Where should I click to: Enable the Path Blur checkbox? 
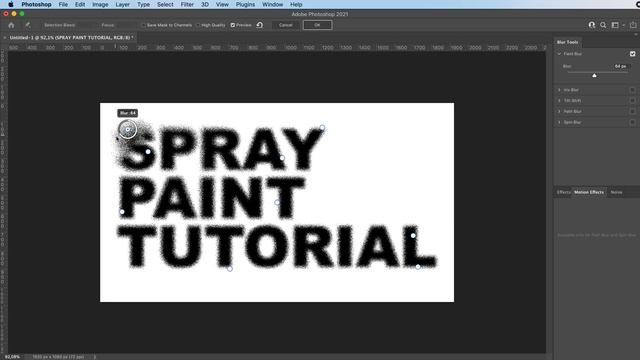632,111
